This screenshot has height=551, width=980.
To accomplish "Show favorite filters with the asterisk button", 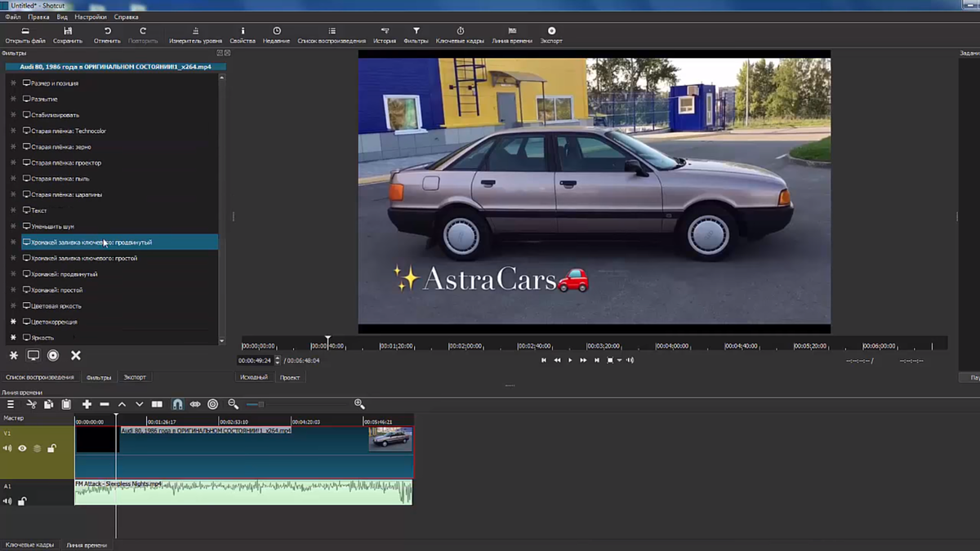I will click(14, 355).
